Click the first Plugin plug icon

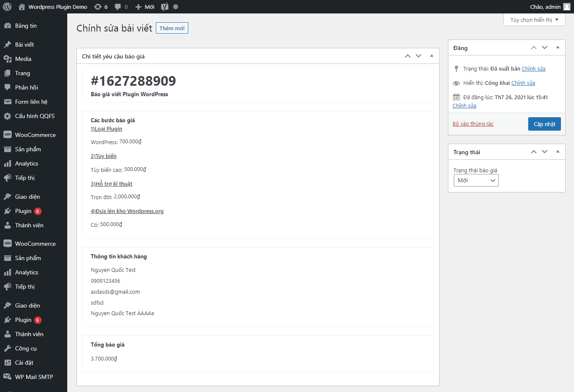(8, 211)
